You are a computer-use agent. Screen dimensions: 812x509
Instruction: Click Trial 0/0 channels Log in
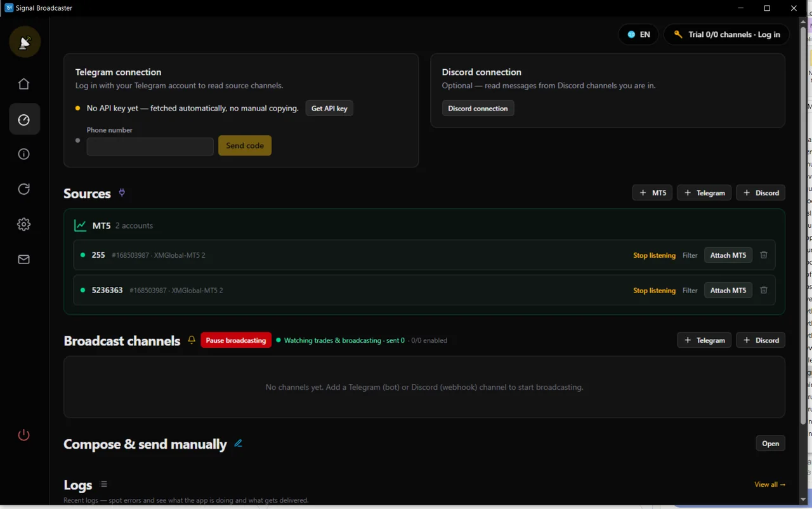tap(727, 34)
